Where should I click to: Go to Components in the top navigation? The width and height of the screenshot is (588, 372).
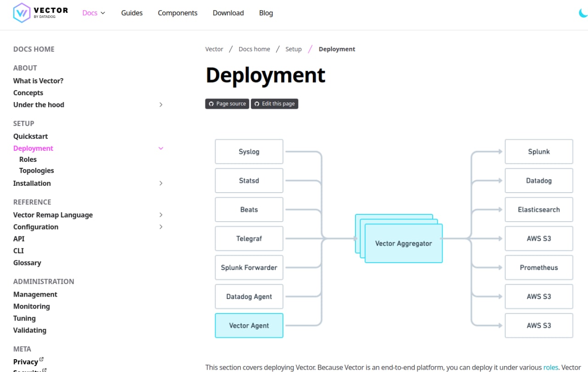pos(177,13)
